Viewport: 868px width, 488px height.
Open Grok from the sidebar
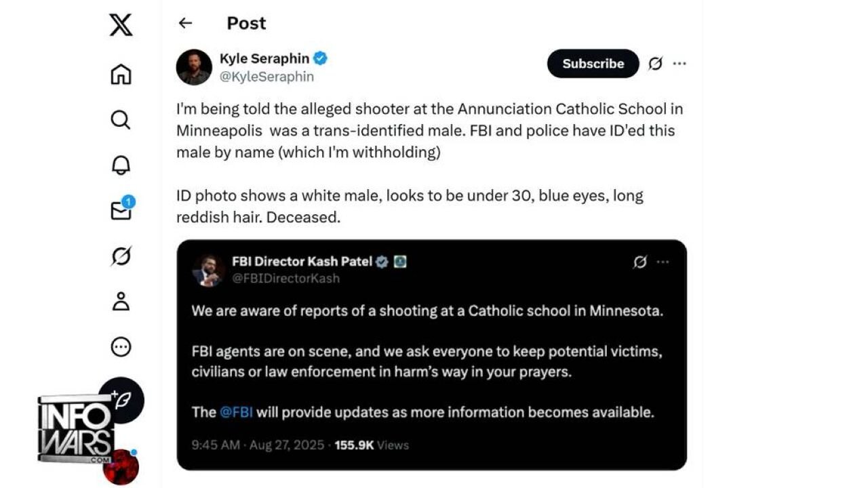(x=121, y=256)
